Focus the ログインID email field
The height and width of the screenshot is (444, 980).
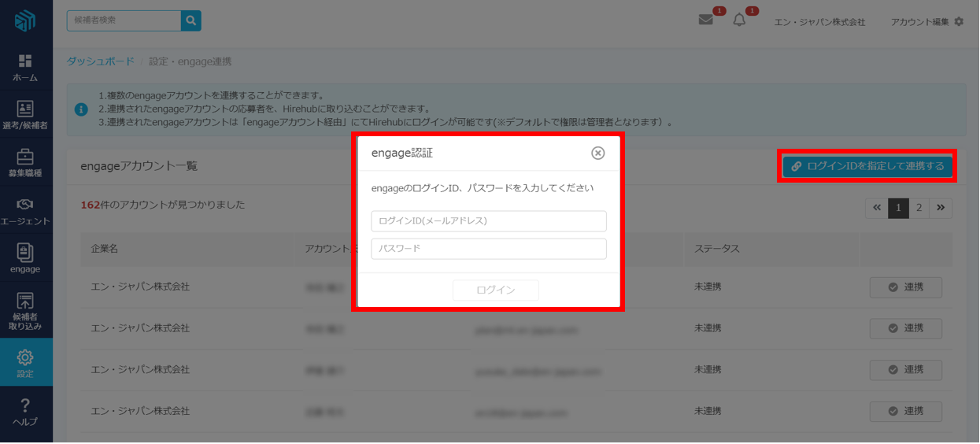pos(488,221)
